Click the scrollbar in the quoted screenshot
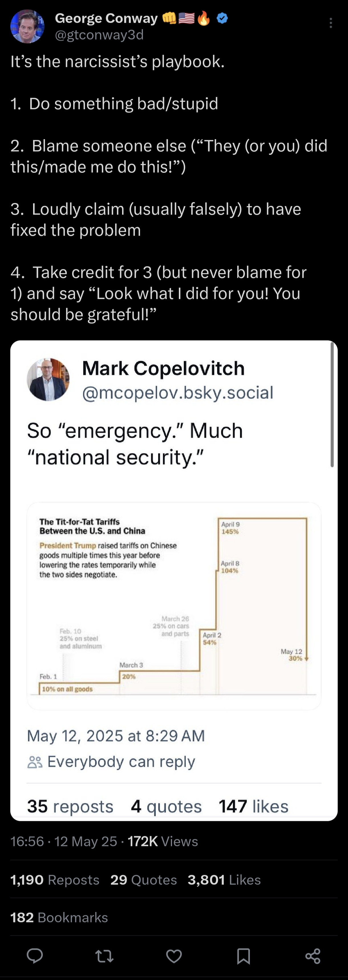The height and width of the screenshot is (980, 348). [332, 404]
